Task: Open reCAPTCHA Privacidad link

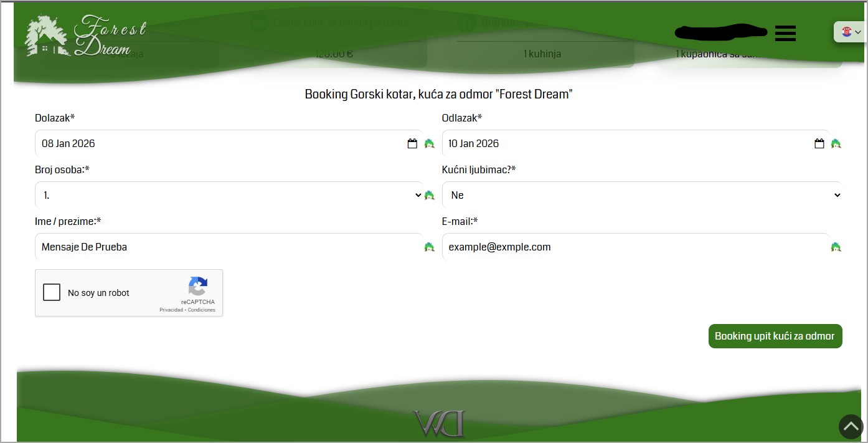Action: (x=171, y=310)
